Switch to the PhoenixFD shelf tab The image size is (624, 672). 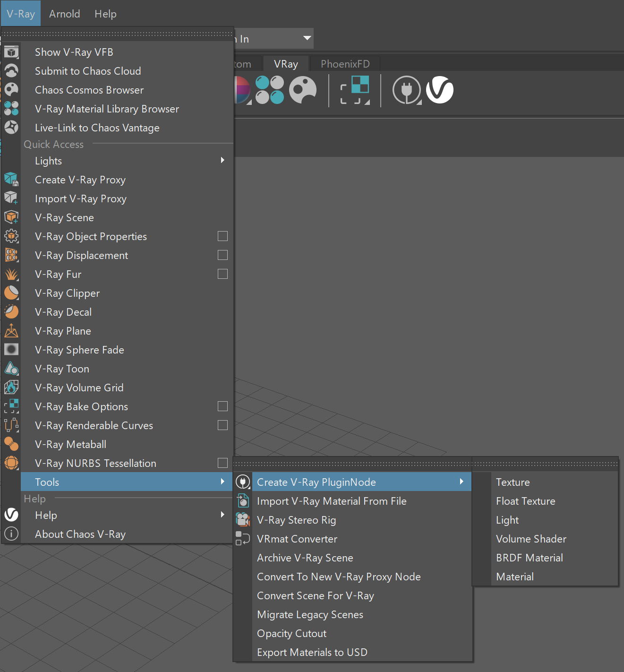tap(345, 64)
